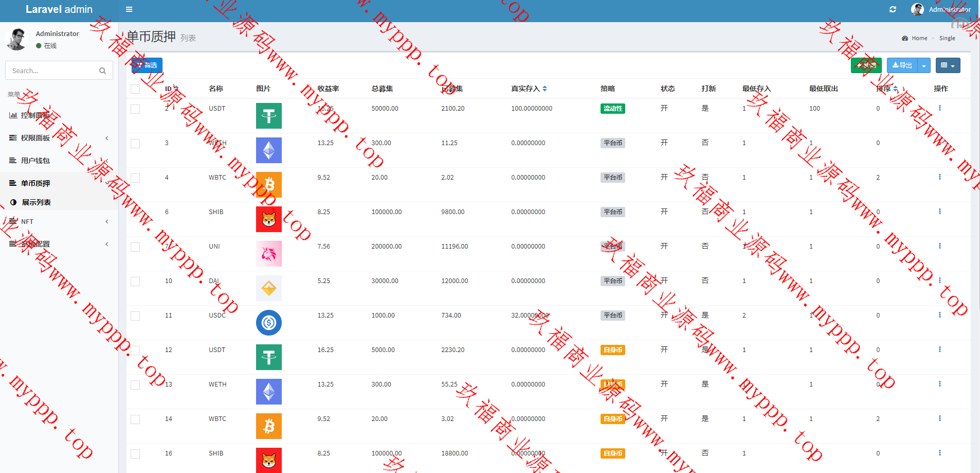Click the search magnifier icon in sidebar
Viewport: 980px width, 473px height.
coord(102,71)
